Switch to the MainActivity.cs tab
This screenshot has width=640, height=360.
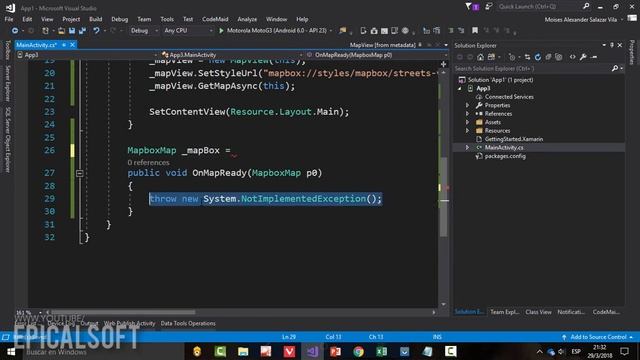[36, 45]
